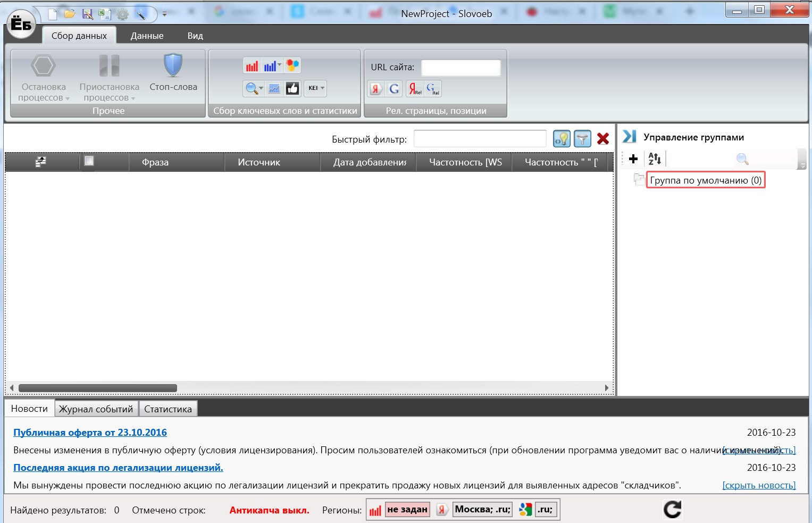Click the scrollbar left arrow under the table
This screenshot has height=523, width=812.
point(12,388)
